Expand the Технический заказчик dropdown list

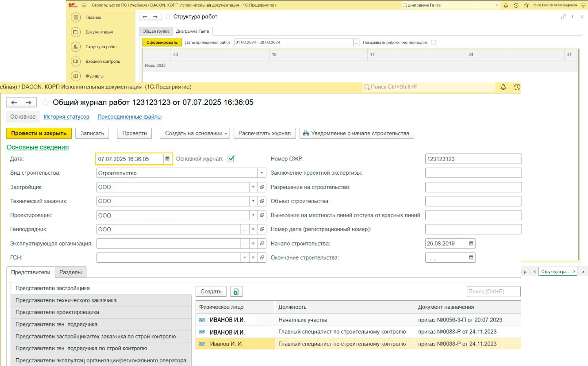[253, 201]
